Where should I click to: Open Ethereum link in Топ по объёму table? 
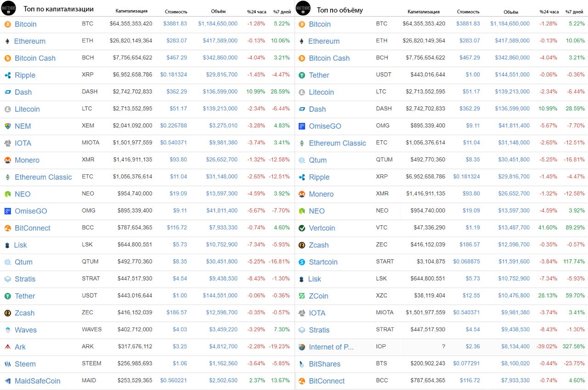click(x=324, y=41)
